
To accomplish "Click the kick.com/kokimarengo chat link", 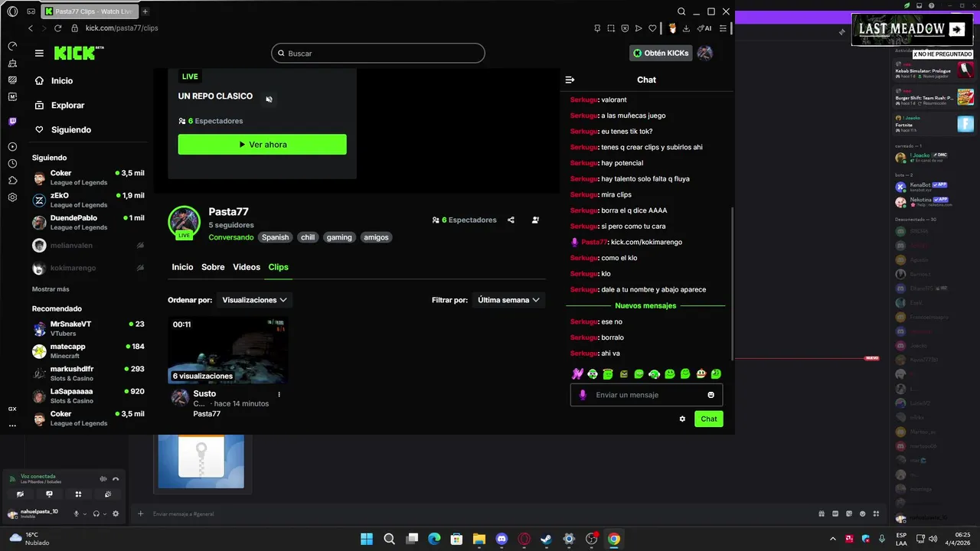I will 646,242.
